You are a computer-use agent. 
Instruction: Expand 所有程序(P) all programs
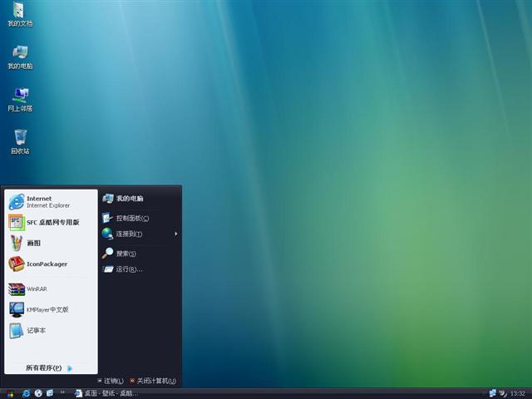(49, 367)
